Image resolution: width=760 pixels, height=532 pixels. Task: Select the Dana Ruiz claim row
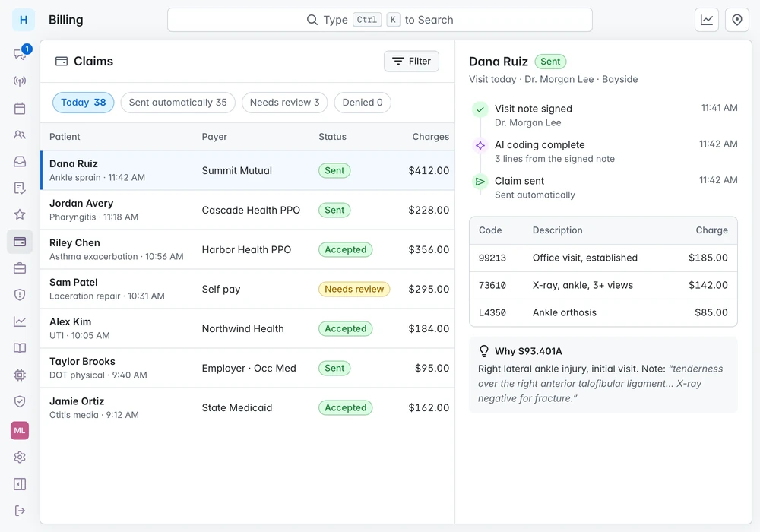pos(248,170)
